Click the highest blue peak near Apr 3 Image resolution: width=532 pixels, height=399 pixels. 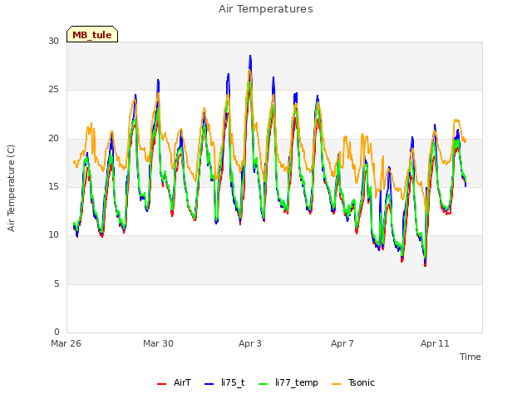(250, 56)
